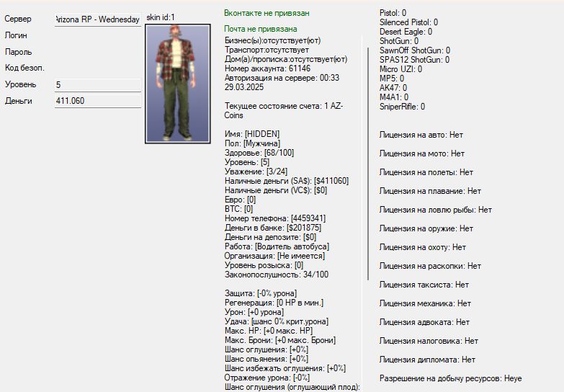This screenshot has width=564, height=392.
Task: Select the 'AK47: 0' line
Action: tap(393, 88)
